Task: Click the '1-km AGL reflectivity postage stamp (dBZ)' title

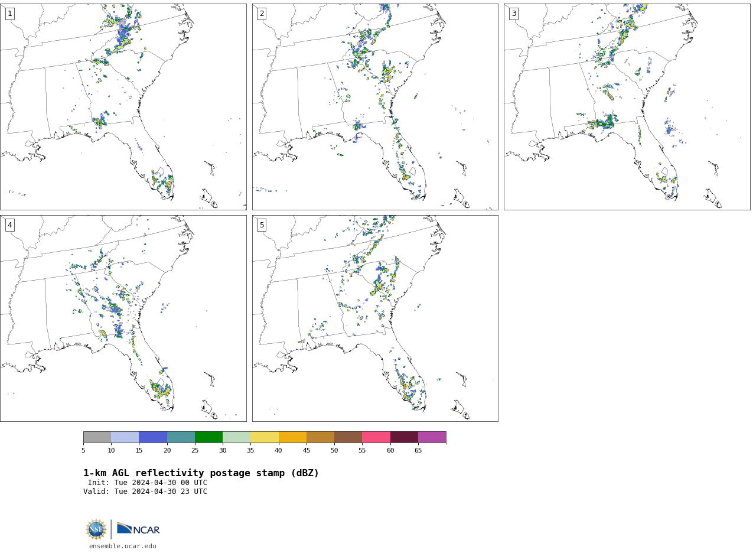Action: point(201,473)
